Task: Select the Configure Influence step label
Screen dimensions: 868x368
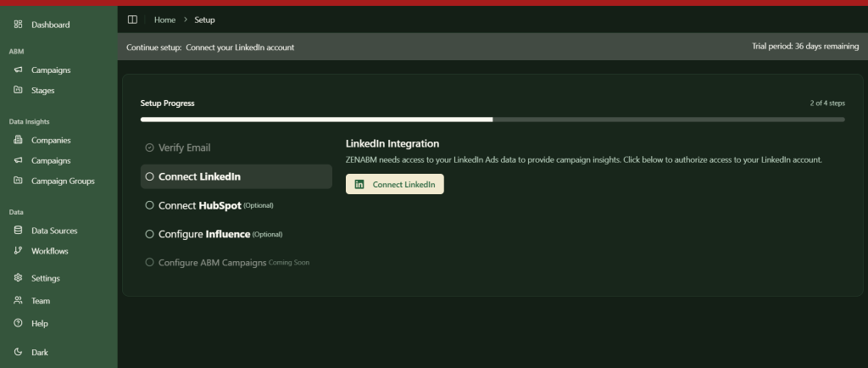Action: tap(204, 234)
